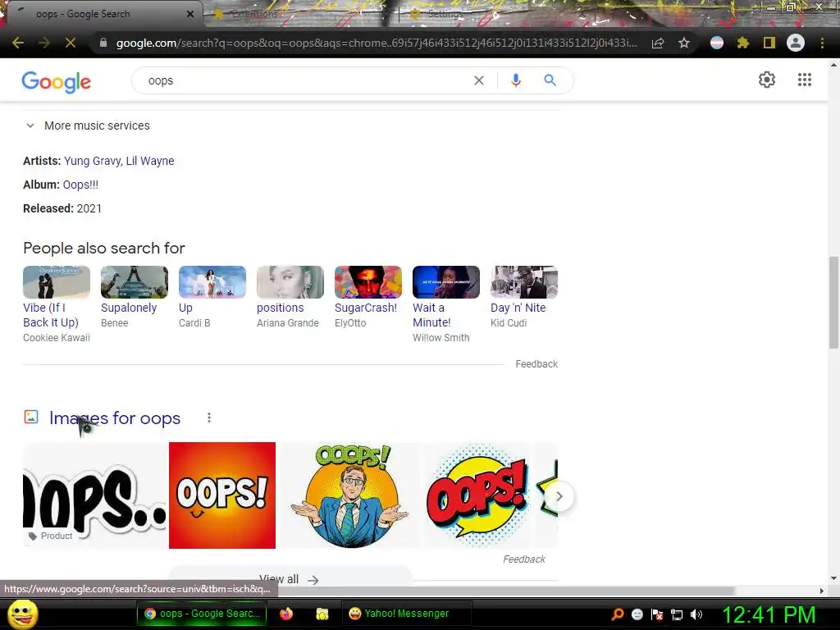The image size is (840, 630).
Task: Select oops - Google Search taskbar item
Action: point(202,614)
